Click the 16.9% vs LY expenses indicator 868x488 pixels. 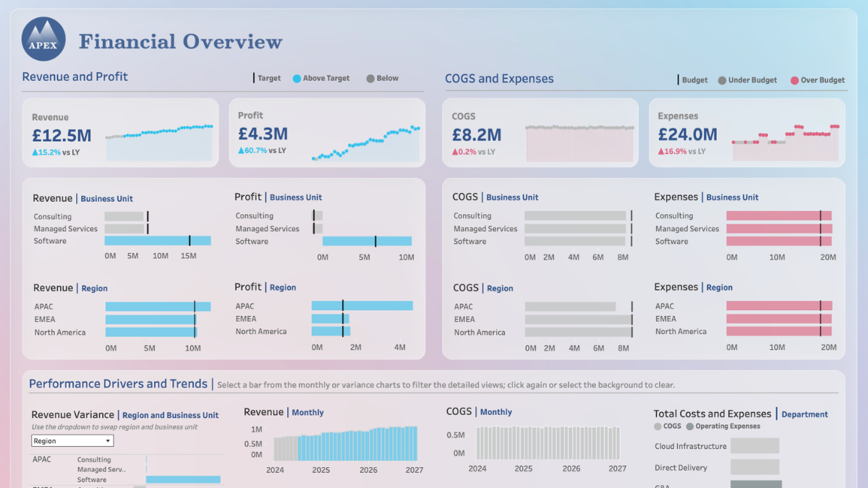click(x=682, y=151)
